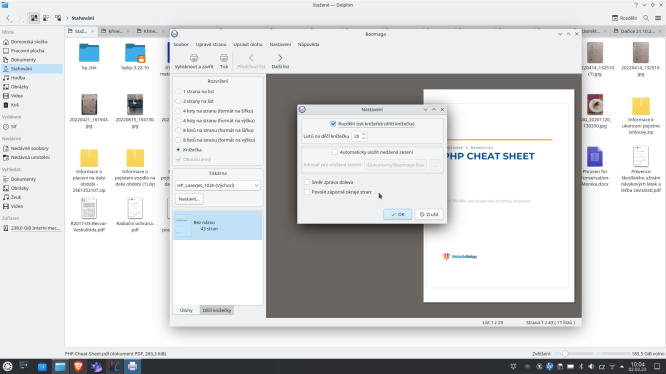Open Nastavení menu in Boomaga
Viewport: 666px width, 374px height.
click(x=280, y=44)
